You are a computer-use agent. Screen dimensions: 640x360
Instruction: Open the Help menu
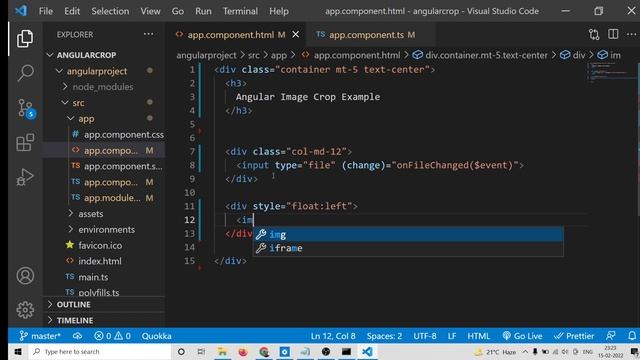(x=279, y=11)
